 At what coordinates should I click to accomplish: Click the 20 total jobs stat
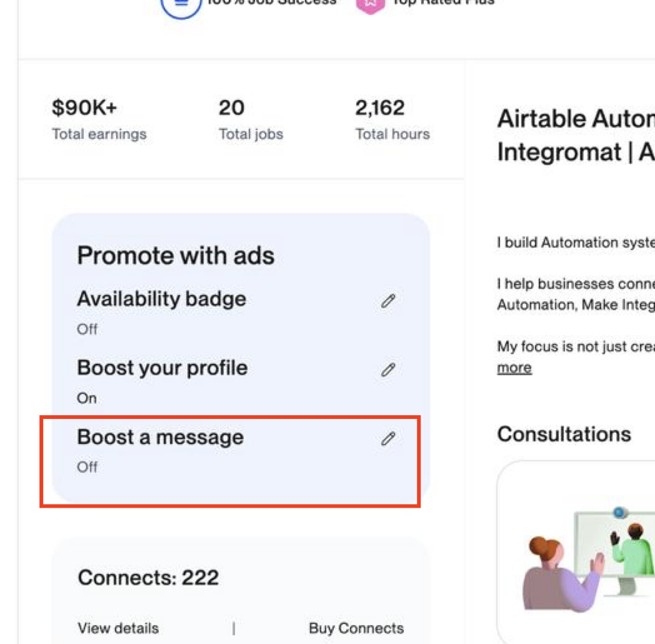[231, 108]
